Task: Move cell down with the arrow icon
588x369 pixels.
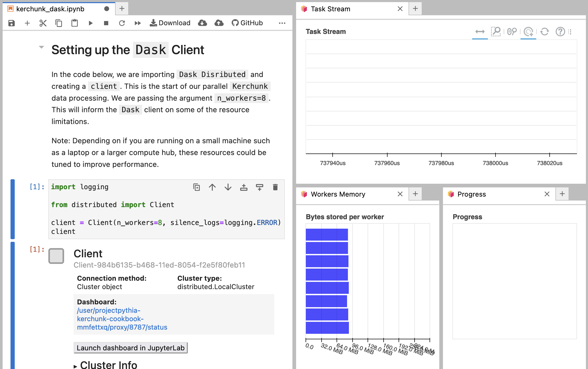Action: [x=228, y=187]
